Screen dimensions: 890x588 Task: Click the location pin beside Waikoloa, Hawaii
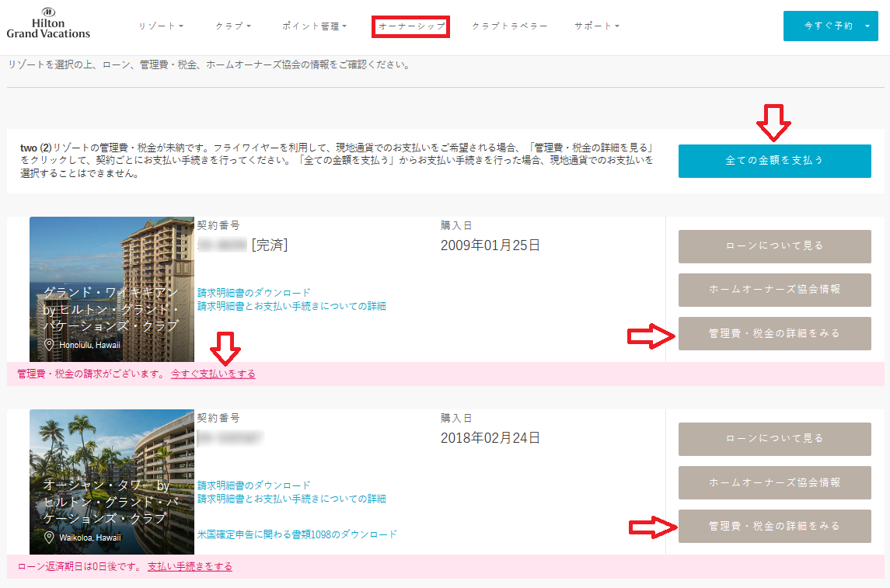click(x=50, y=538)
